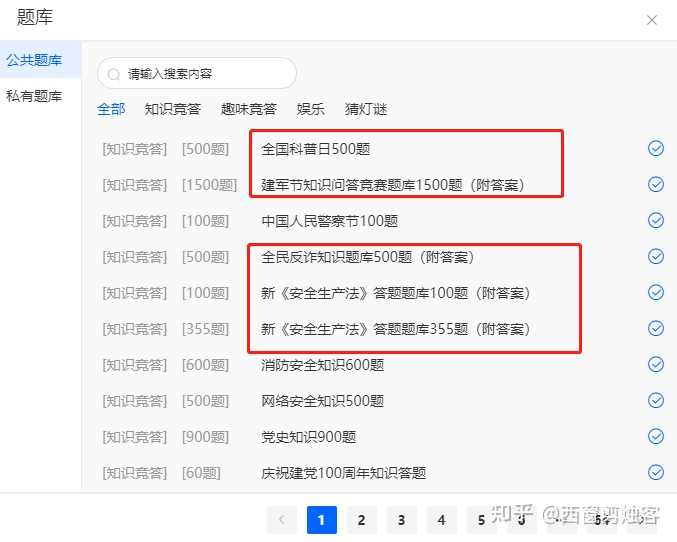Click the [600题] count label
This screenshot has height=542, width=677.
point(206,365)
